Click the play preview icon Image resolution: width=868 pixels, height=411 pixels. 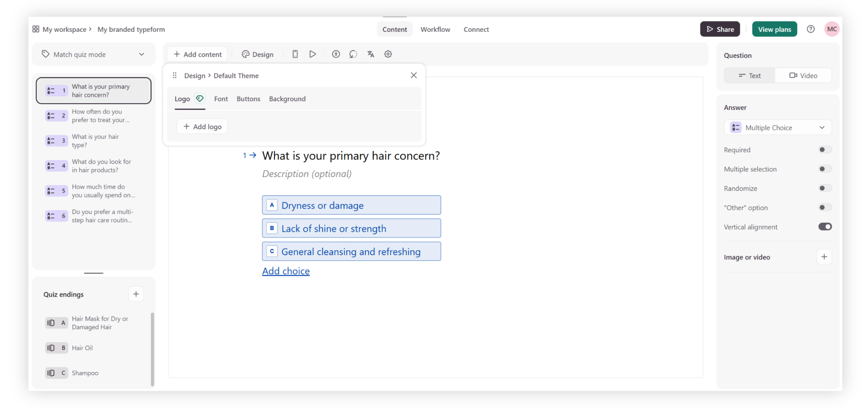pos(312,54)
